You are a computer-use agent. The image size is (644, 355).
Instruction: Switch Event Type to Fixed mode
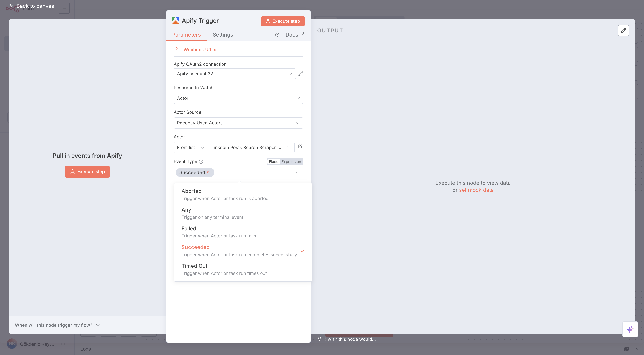pos(273,162)
